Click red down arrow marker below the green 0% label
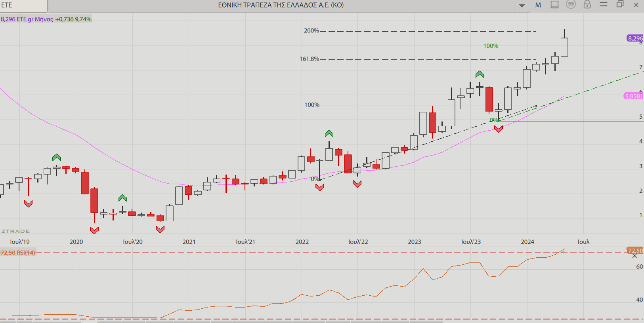 (x=499, y=129)
